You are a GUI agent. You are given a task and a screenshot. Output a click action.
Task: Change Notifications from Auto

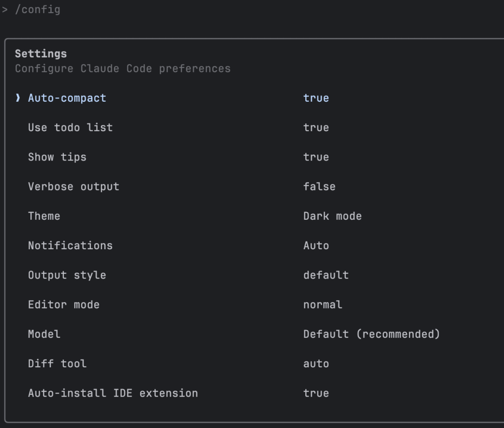(70, 246)
